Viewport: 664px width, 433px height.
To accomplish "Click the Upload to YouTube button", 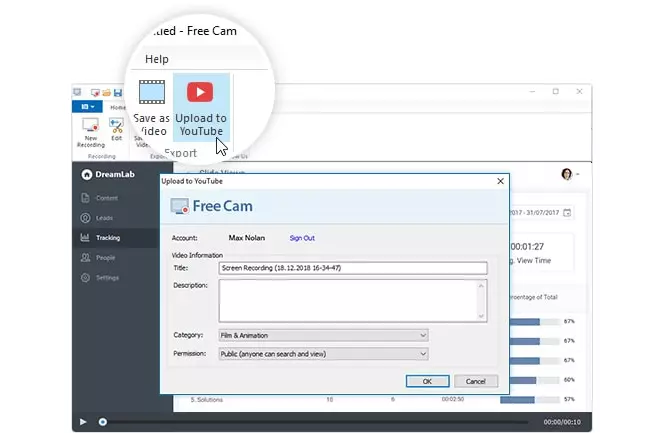I will [x=201, y=108].
